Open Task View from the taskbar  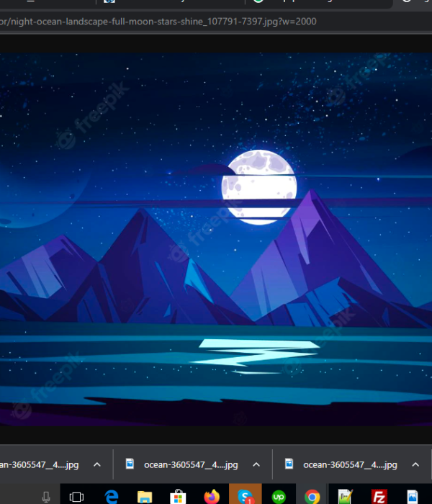pos(76,497)
